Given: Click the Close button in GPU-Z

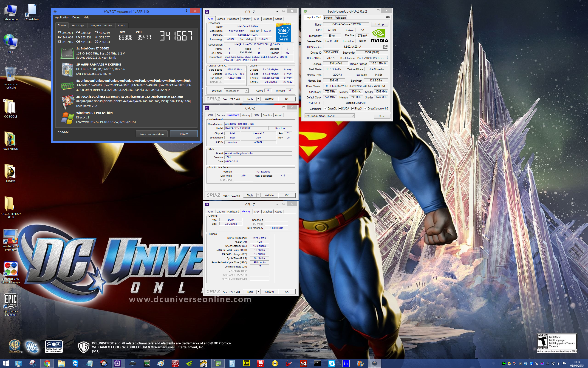Looking at the screenshot, I should (382, 116).
